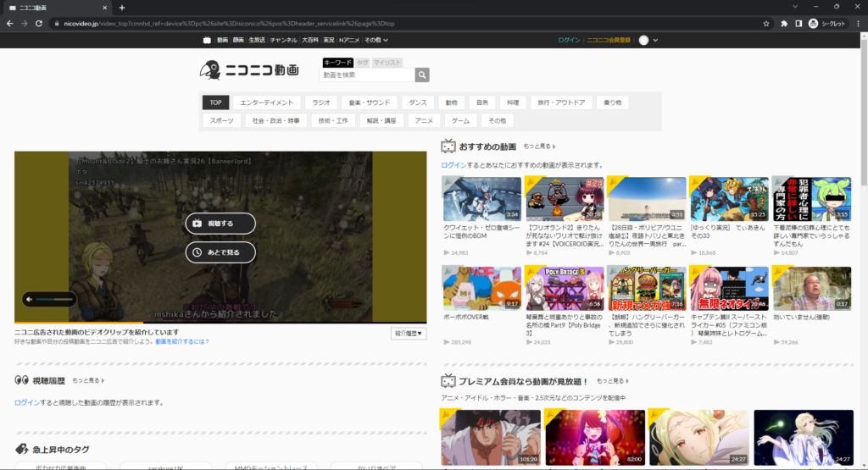Expand もっと見る next to おすすめの動画
The width and height of the screenshot is (868, 470).
539,147
